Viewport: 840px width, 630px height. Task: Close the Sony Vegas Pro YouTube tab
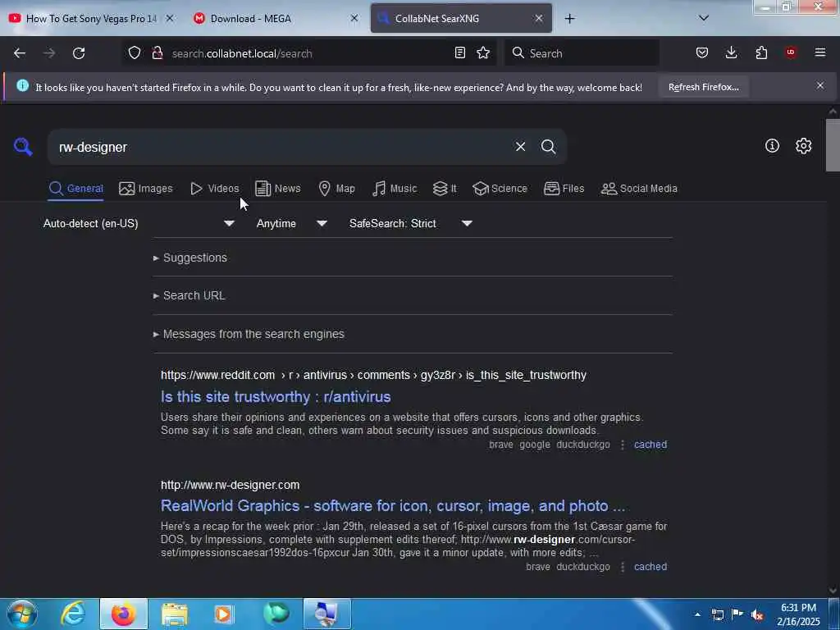click(x=170, y=18)
